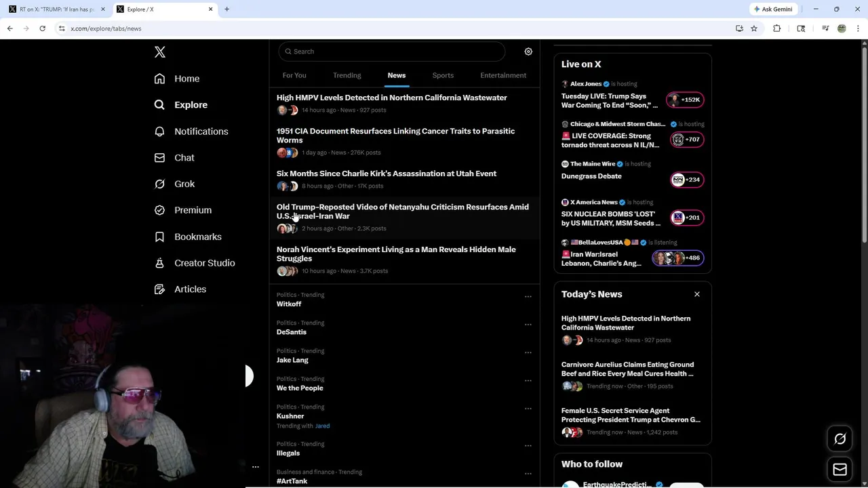Open the Premium badge icon
Image resolution: width=868 pixels, height=488 pixels.
(159, 210)
